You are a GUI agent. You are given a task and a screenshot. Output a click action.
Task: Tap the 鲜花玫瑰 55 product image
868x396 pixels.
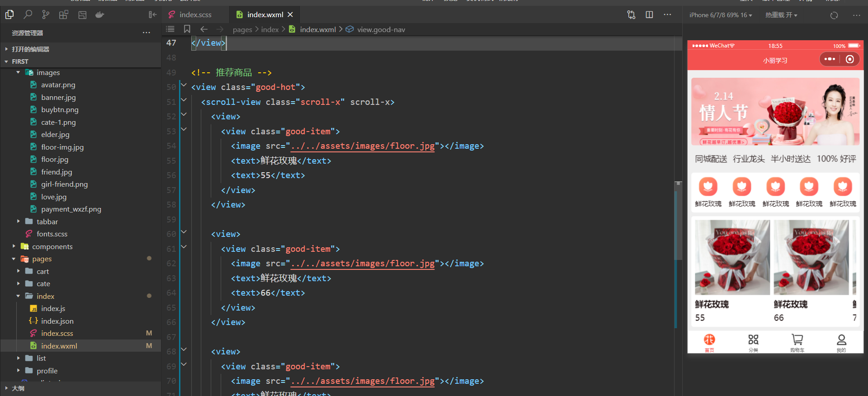coord(732,257)
